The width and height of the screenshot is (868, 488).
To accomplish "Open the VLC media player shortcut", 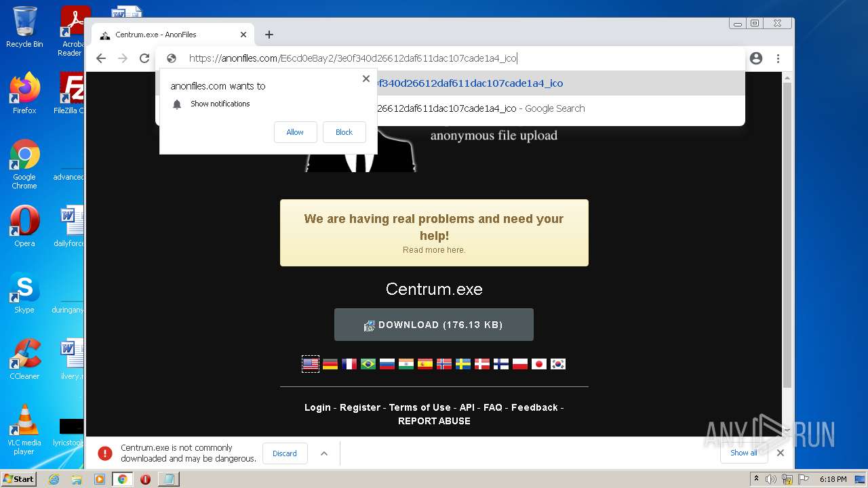I will click(x=24, y=430).
